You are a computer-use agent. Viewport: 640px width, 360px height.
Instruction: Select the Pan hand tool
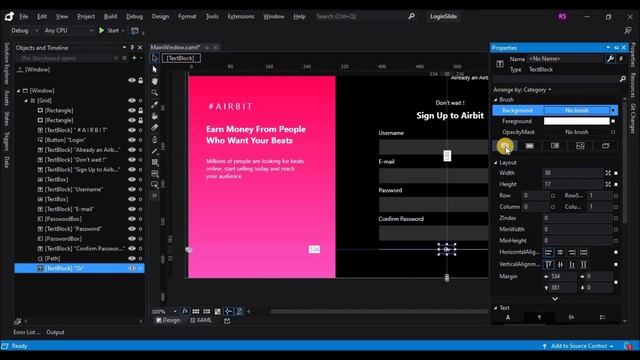tap(155, 81)
